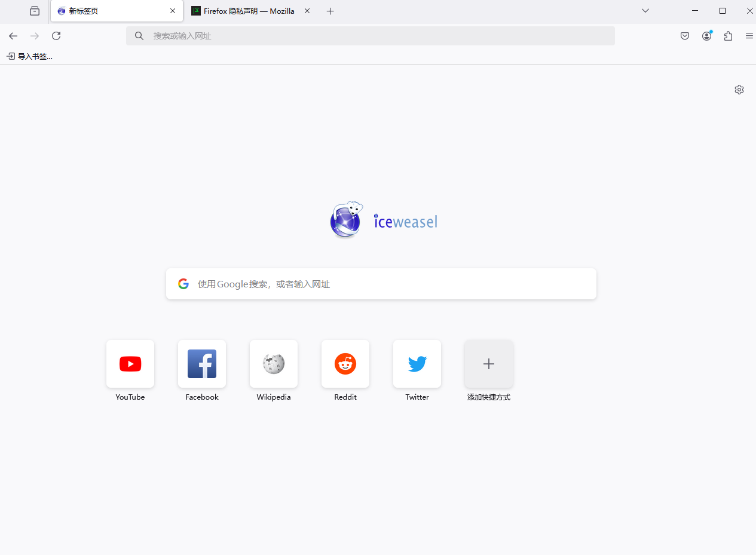Open the hamburger application menu
756x555 pixels.
(x=749, y=36)
